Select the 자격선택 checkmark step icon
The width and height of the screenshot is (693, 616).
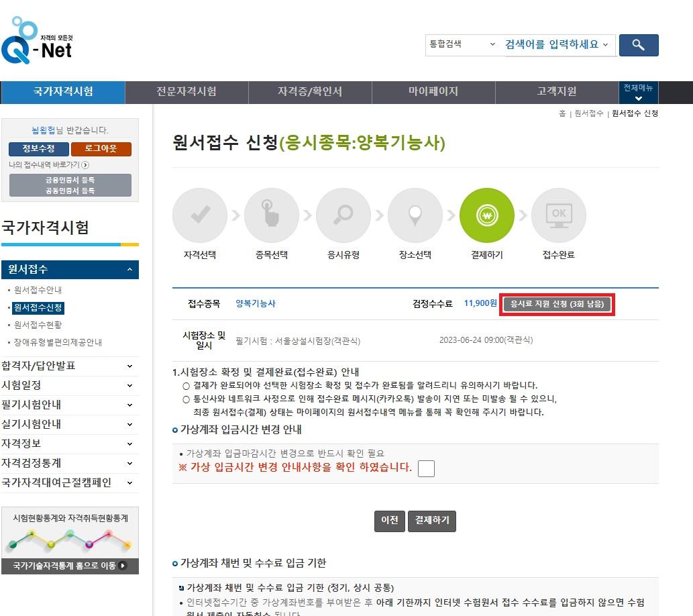pyautogui.click(x=199, y=215)
